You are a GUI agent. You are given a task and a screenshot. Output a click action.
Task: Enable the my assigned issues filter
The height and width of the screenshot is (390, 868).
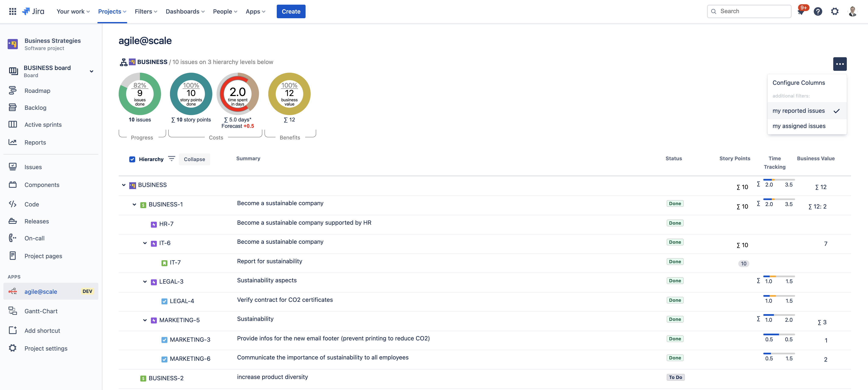coord(799,126)
